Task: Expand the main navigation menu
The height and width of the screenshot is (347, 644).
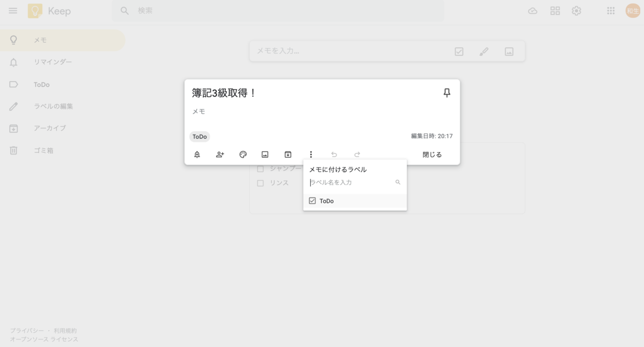Action: (13, 10)
